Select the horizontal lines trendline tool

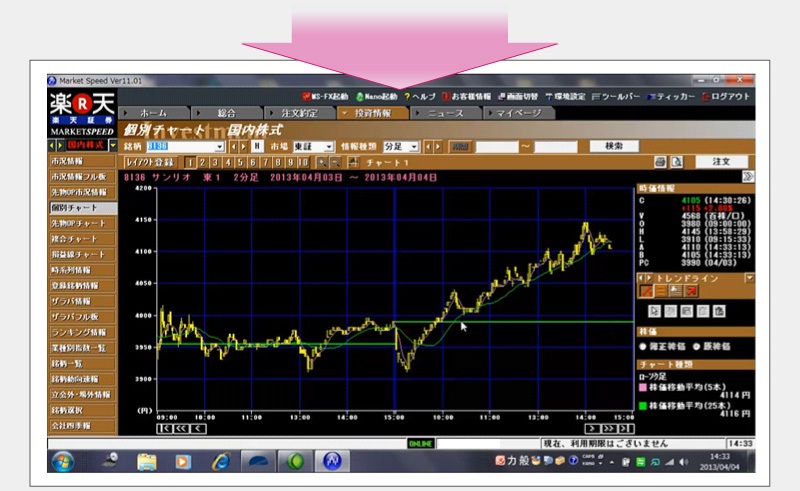(661, 291)
